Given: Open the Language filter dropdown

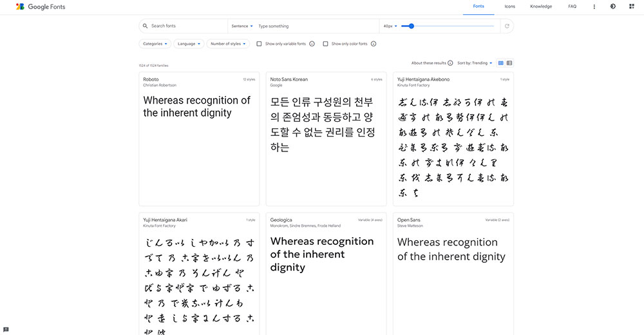Looking at the screenshot, I should [x=189, y=44].
